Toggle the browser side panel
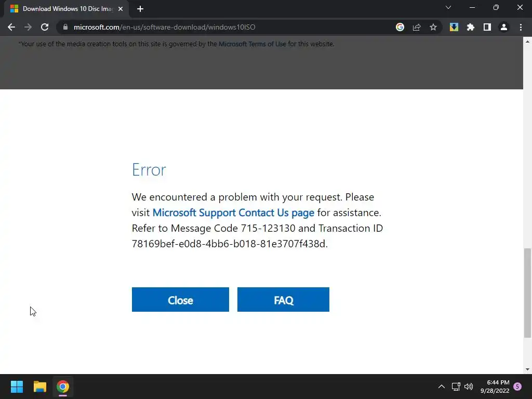The width and height of the screenshot is (532, 399). click(487, 27)
